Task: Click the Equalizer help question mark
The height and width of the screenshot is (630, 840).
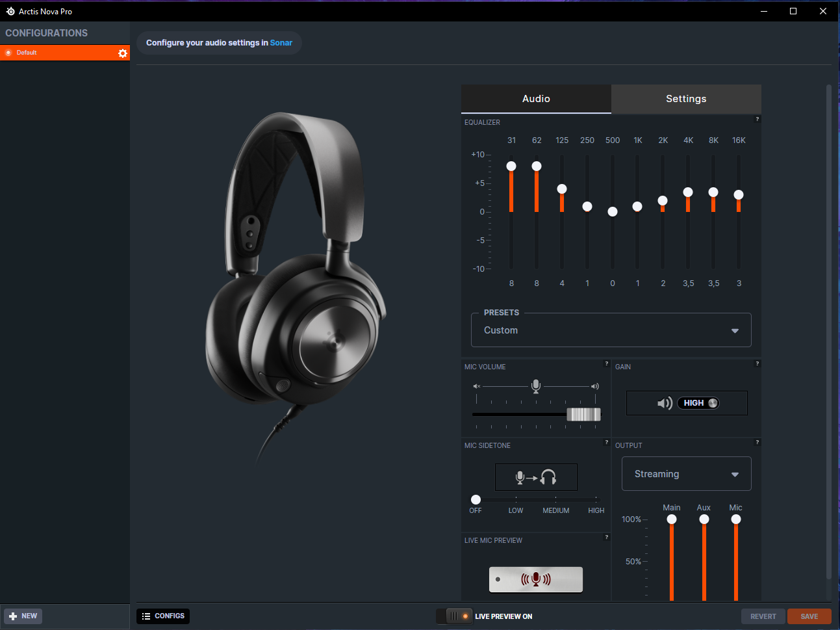Action: click(757, 119)
